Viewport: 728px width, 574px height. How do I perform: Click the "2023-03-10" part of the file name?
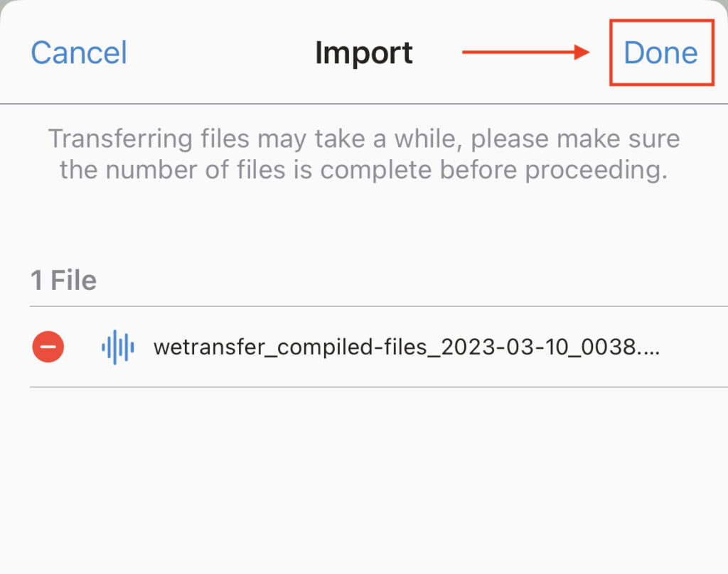click(x=505, y=347)
